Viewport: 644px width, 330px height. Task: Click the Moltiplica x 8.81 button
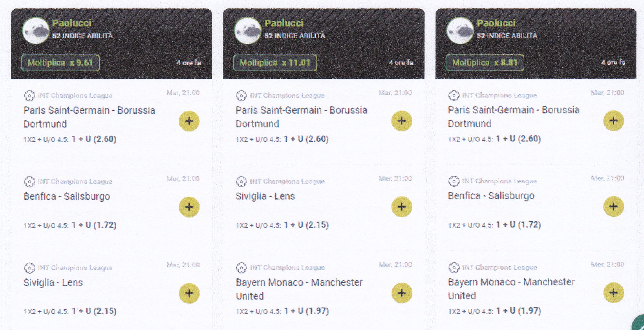coord(485,62)
